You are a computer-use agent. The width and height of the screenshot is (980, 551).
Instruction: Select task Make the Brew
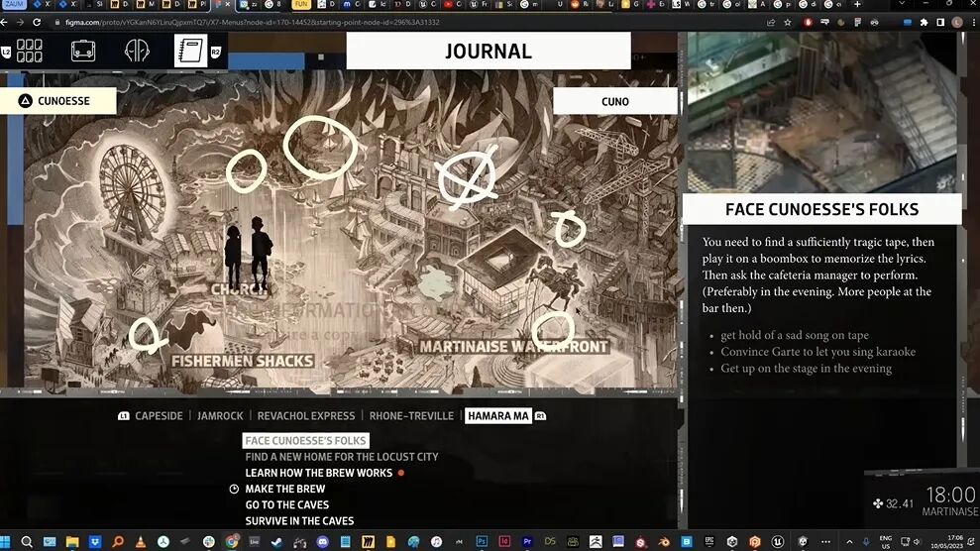(285, 490)
